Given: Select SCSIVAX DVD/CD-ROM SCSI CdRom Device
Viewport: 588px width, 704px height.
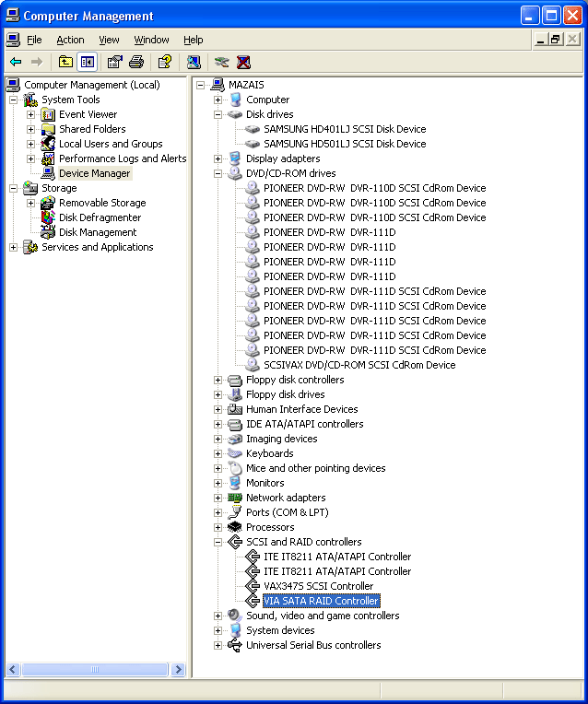Looking at the screenshot, I should click(359, 365).
